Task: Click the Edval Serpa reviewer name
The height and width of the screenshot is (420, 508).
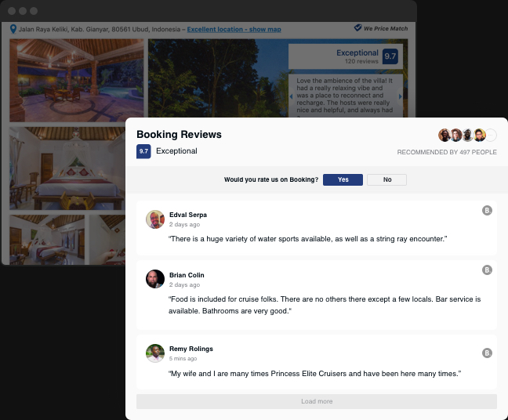Action: [188, 215]
